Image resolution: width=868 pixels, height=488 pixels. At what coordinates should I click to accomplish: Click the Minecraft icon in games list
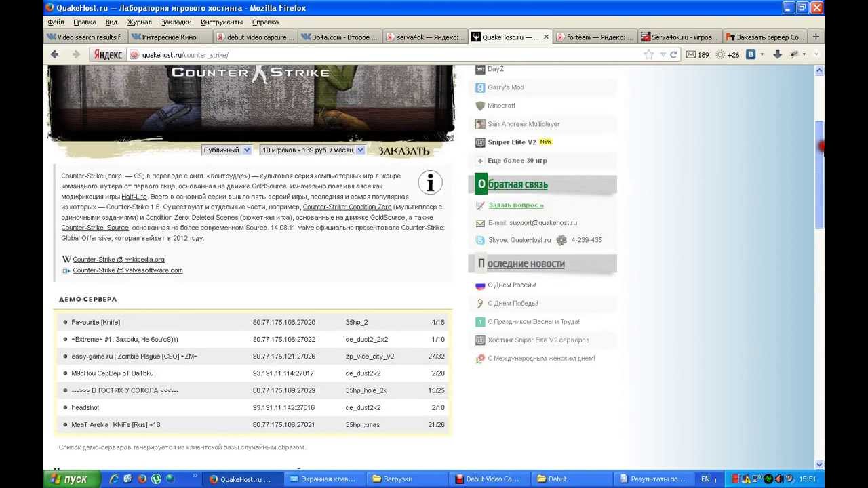tap(480, 106)
